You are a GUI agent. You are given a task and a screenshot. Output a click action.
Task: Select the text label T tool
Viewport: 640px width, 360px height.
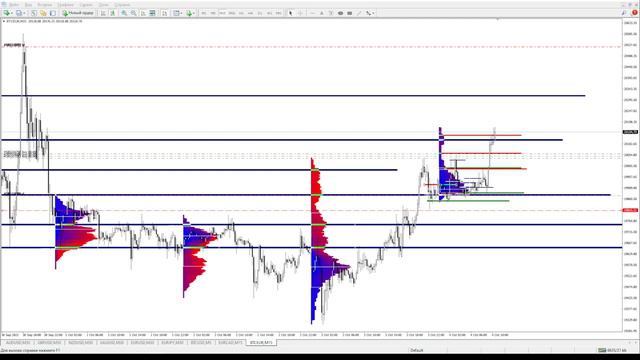(x=331, y=13)
